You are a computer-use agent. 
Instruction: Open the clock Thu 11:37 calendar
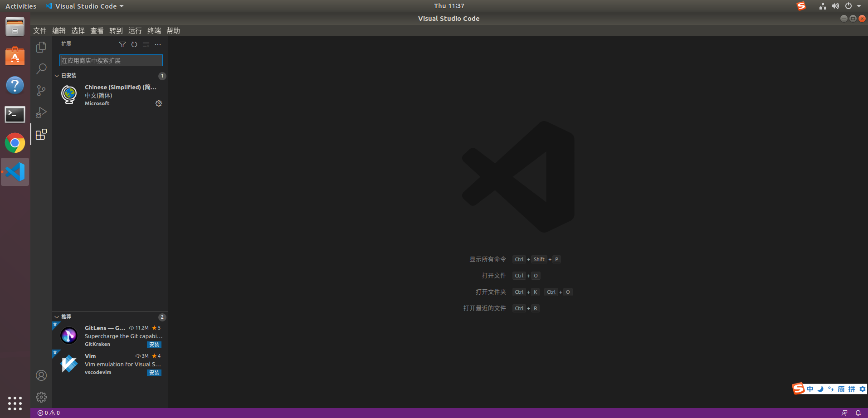pos(449,6)
